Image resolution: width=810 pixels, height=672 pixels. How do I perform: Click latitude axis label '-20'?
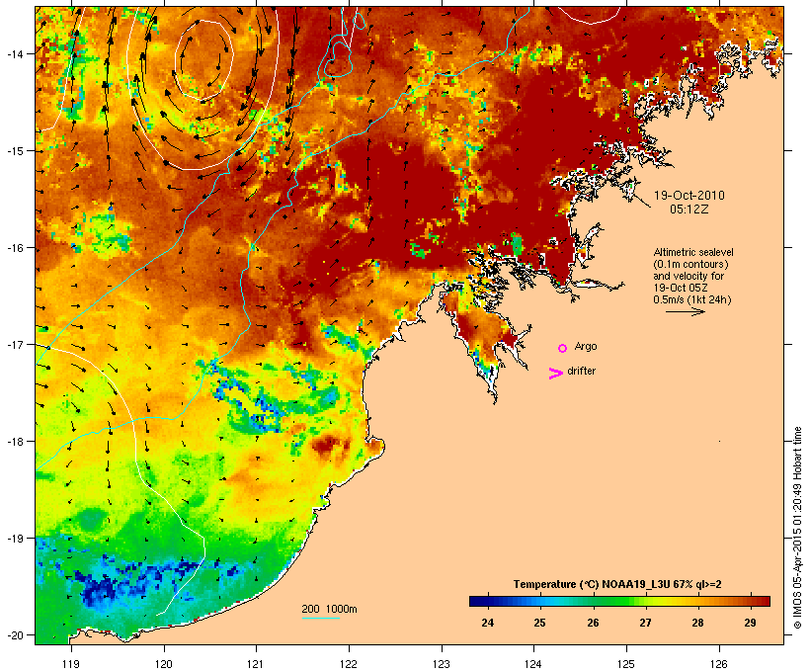pyautogui.click(x=14, y=634)
